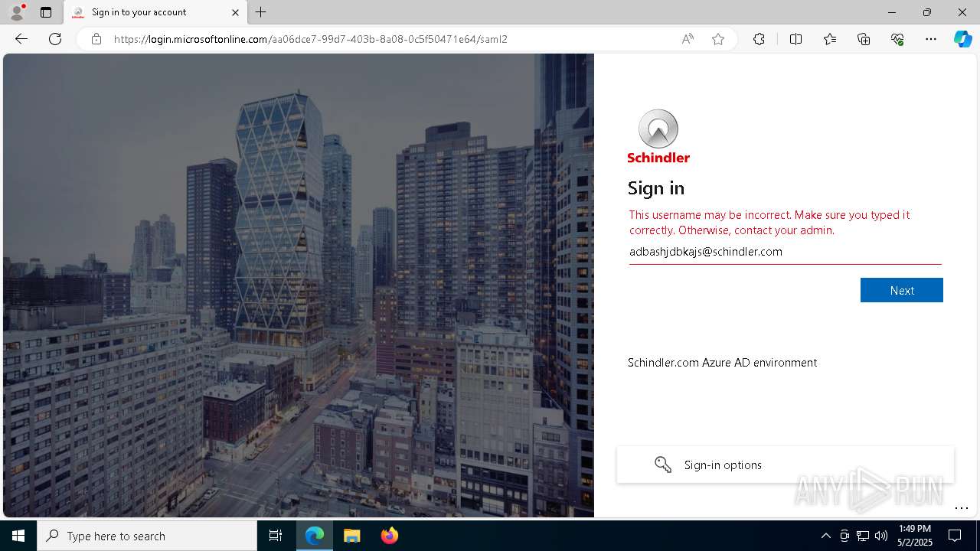The width and height of the screenshot is (980, 551).
Task: Minimize the browser window
Action: pyautogui.click(x=891, y=12)
